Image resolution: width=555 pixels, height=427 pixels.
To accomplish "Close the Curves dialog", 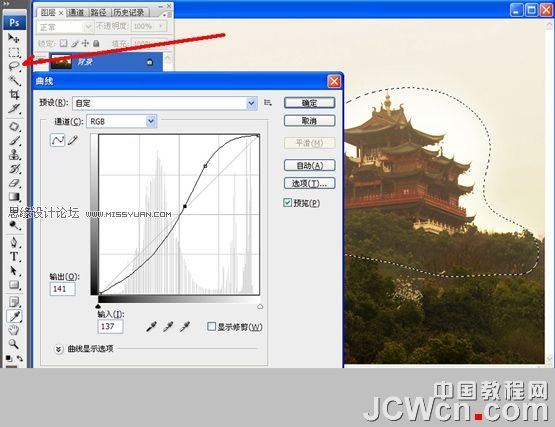I will 334,81.
